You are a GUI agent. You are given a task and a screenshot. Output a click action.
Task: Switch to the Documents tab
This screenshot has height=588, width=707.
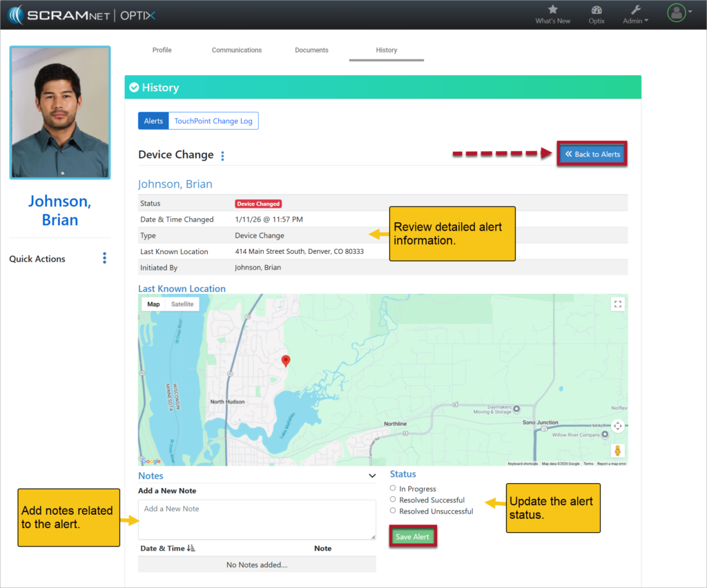tap(311, 50)
